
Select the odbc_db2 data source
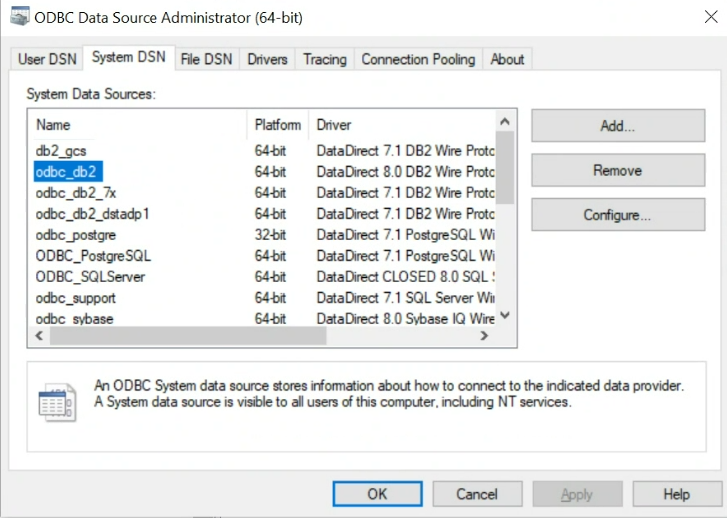(68, 172)
